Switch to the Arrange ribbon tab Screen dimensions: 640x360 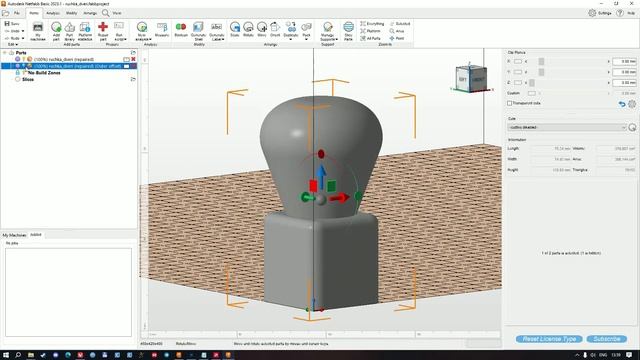pos(90,13)
